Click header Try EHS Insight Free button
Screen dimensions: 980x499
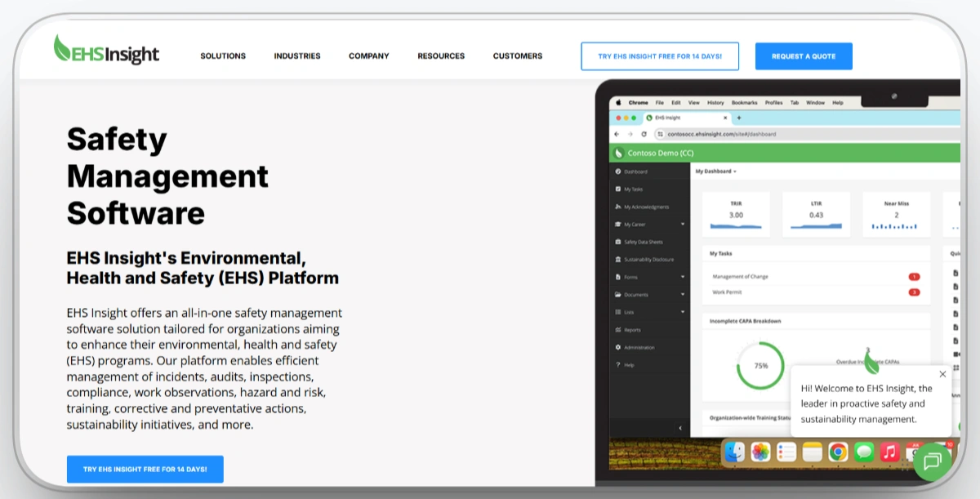coord(660,56)
